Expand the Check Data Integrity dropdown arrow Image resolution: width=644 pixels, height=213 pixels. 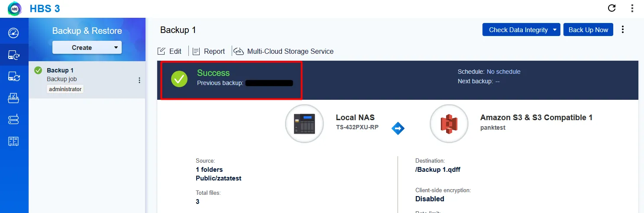pos(555,30)
